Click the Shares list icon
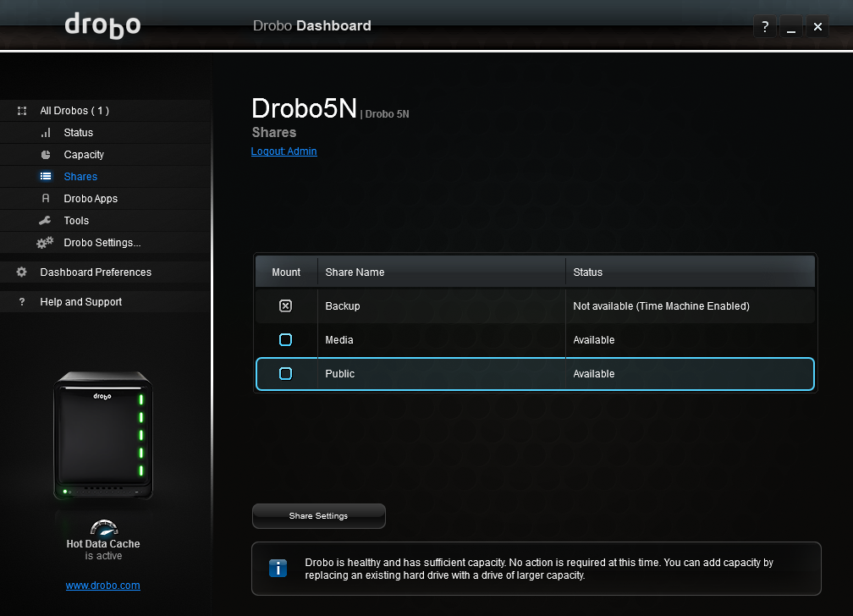The width and height of the screenshot is (853, 616). click(x=46, y=176)
